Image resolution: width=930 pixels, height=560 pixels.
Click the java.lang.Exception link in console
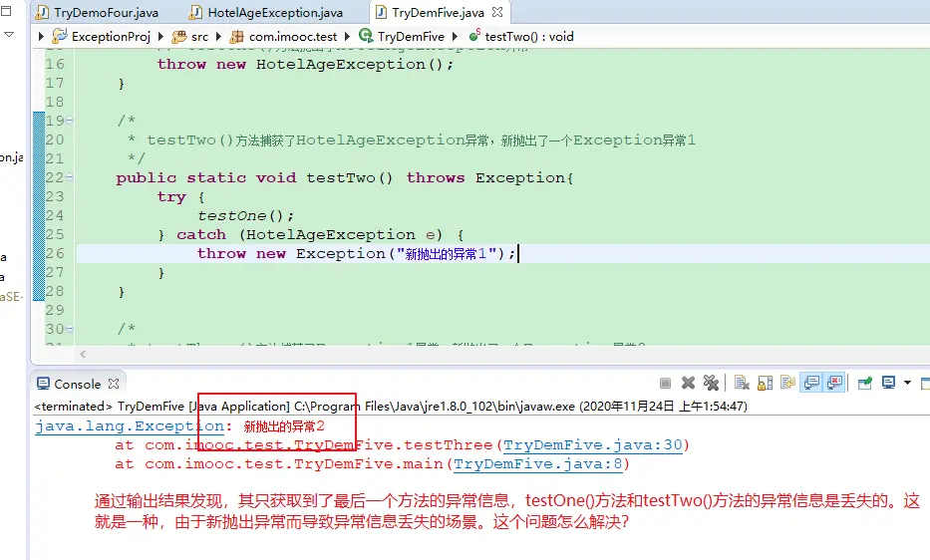tap(130, 425)
